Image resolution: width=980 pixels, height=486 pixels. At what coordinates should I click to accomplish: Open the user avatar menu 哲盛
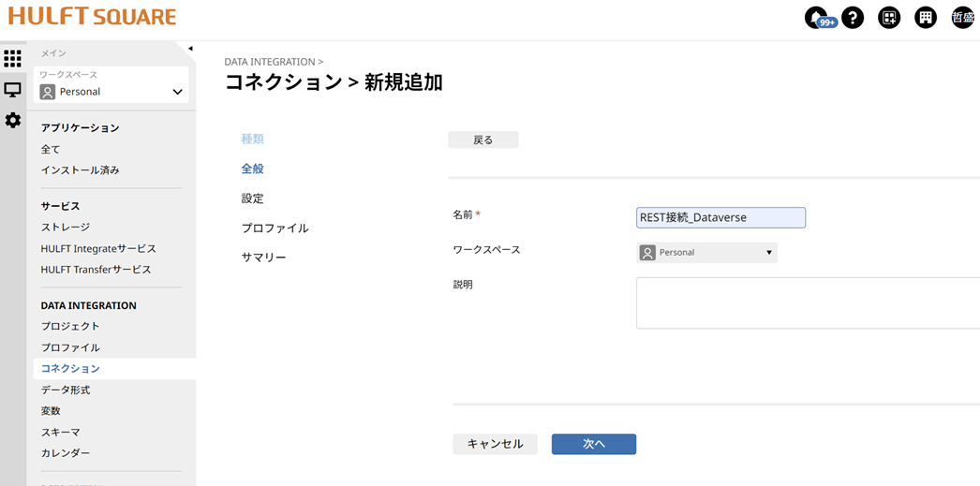click(x=962, y=18)
